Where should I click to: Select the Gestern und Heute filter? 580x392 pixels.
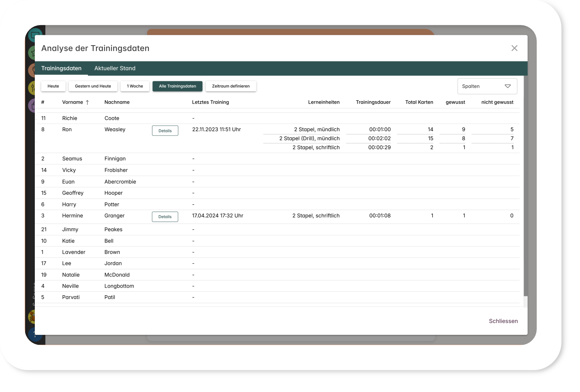(x=93, y=86)
